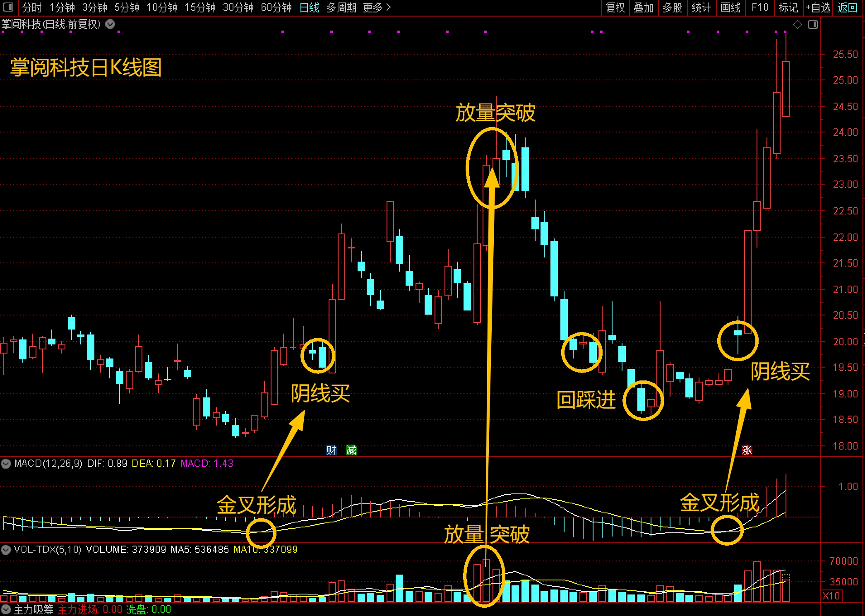Click the X10 volume scale indicator
The height and width of the screenshot is (616, 865).
(831, 596)
